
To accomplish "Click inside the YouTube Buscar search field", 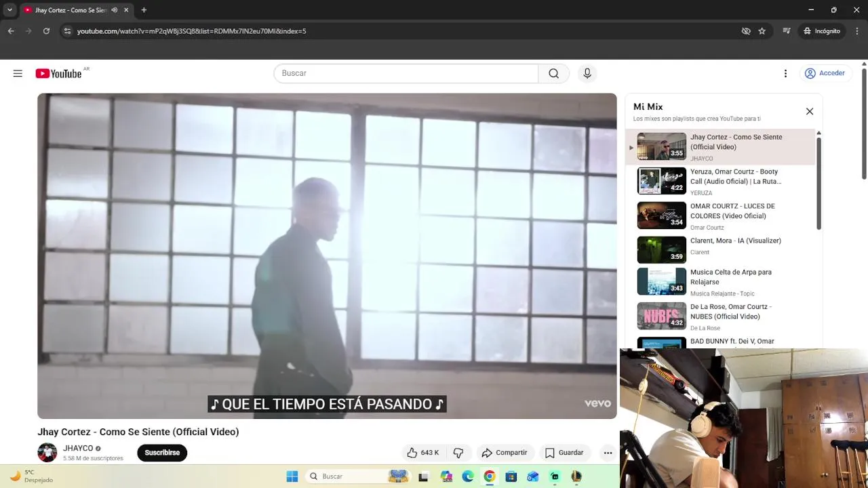I will pos(406,73).
